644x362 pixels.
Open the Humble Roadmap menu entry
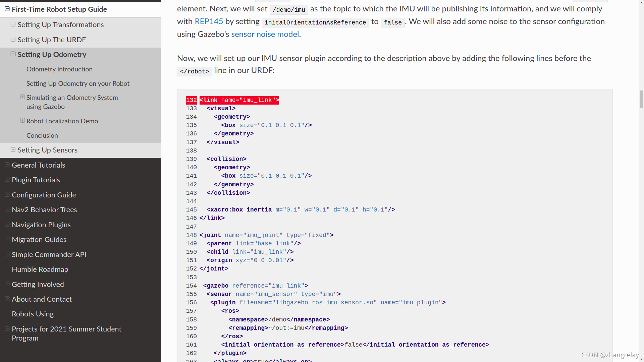pyautogui.click(x=40, y=269)
